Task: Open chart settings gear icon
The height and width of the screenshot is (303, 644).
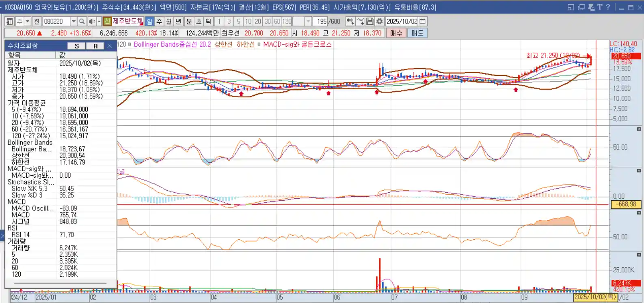Action: [x=380, y=21]
